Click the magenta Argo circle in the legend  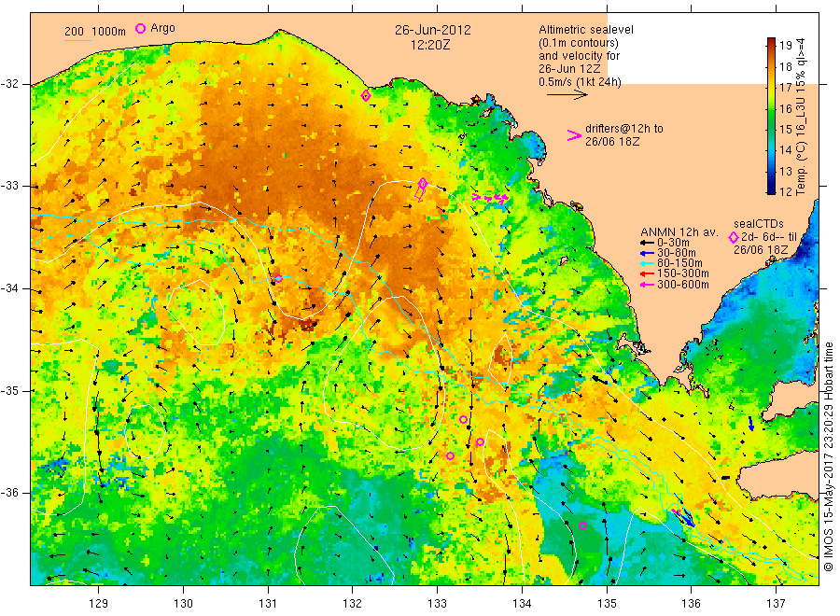pos(140,28)
